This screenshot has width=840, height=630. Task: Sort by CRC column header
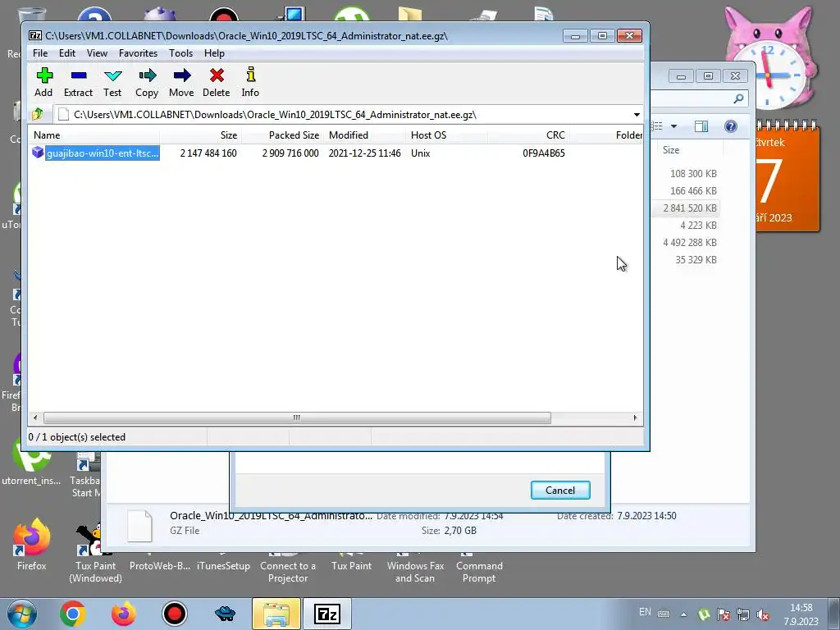[528, 135]
